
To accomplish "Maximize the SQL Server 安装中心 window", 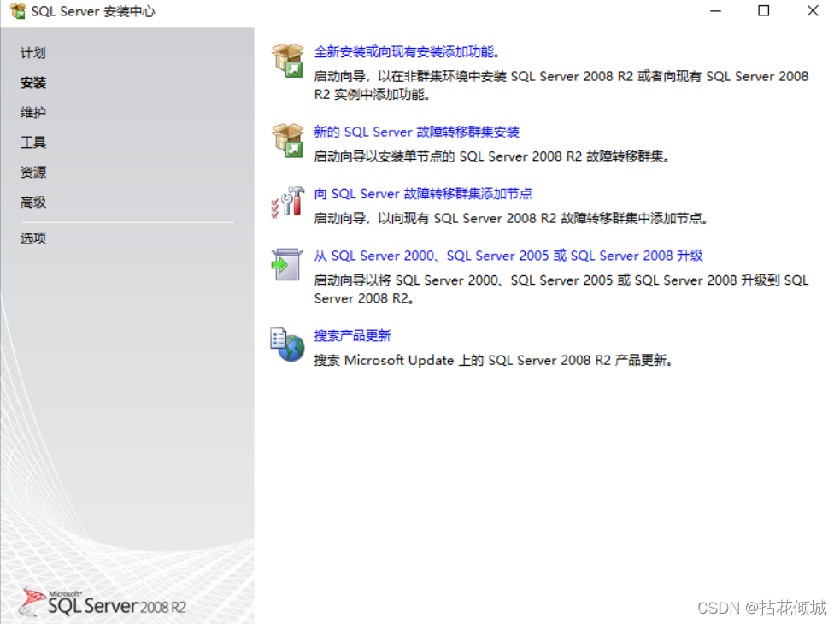I will pos(764,11).
